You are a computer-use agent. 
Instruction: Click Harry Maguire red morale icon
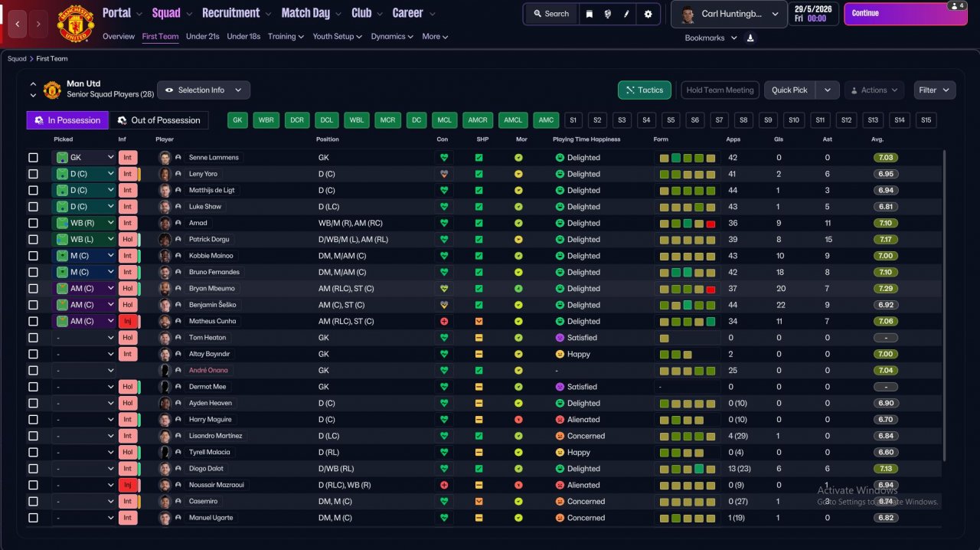click(518, 420)
